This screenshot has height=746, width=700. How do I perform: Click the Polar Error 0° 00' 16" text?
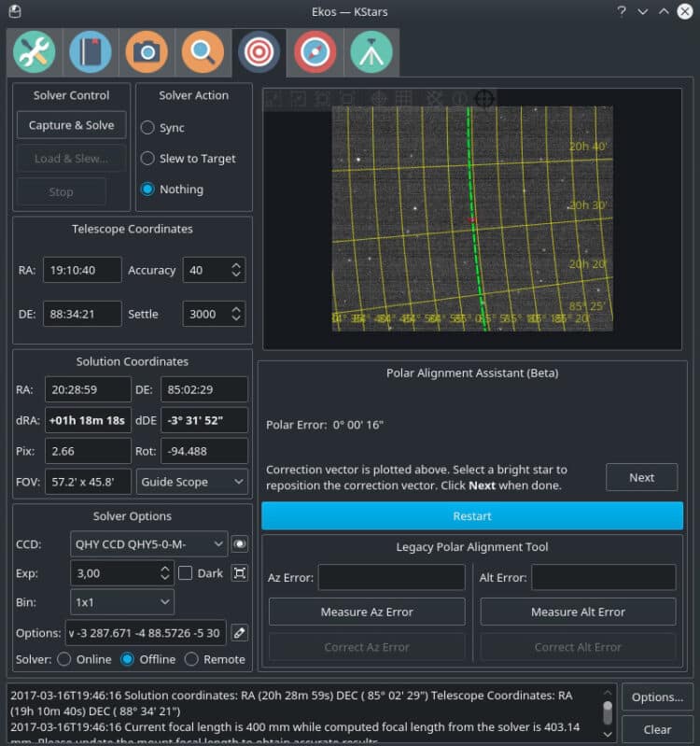point(325,425)
